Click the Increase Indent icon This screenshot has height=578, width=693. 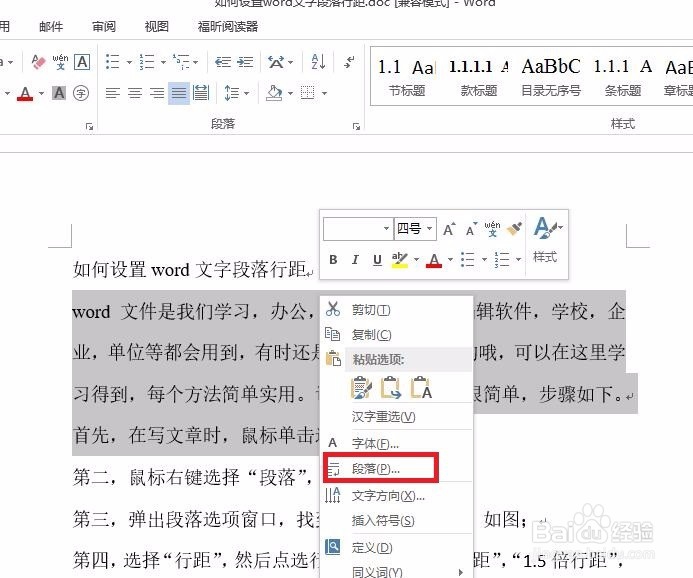coord(245,62)
